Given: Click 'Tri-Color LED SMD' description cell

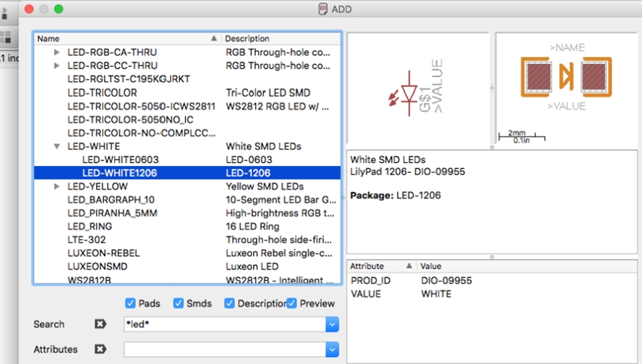Looking at the screenshot, I should 268,92.
